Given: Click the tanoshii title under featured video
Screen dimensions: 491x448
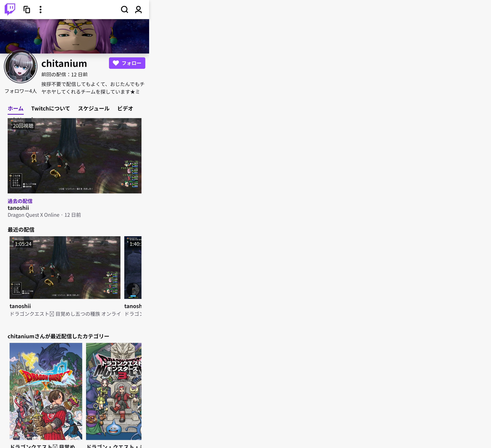Looking at the screenshot, I should (x=18, y=208).
